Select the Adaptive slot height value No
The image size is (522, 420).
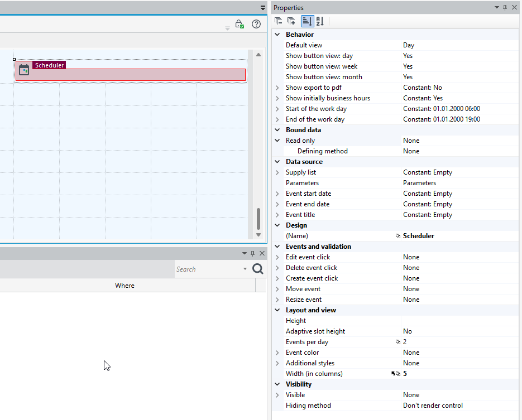tap(460, 331)
